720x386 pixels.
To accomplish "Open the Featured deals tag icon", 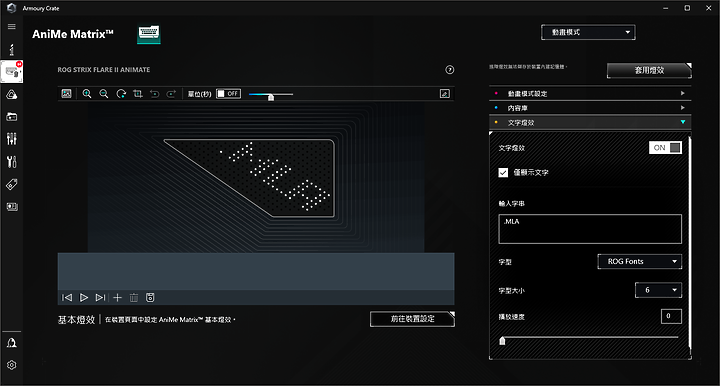I will point(11,185).
